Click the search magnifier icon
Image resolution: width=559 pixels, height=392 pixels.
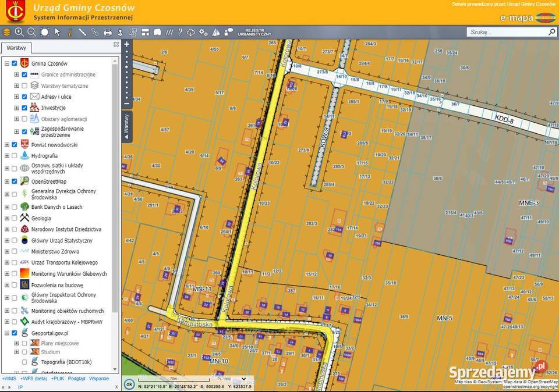[x=551, y=32]
